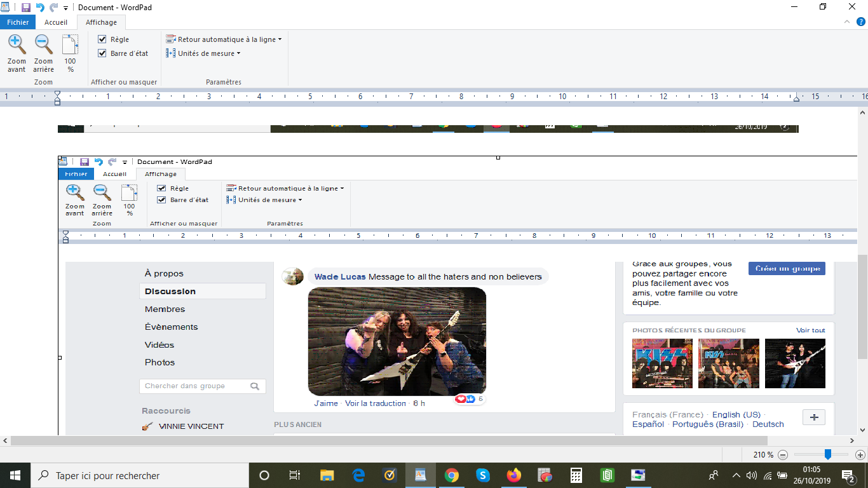Click the status bar zoom-in plus button
The width and height of the screenshot is (868, 488).
[860, 455]
